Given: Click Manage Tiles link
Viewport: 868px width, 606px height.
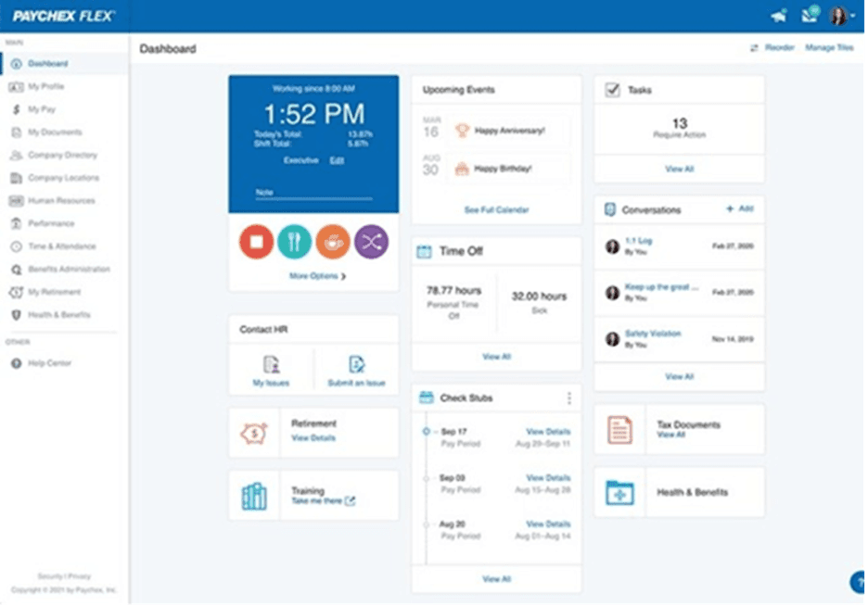Looking at the screenshot, I should (829, 48).
